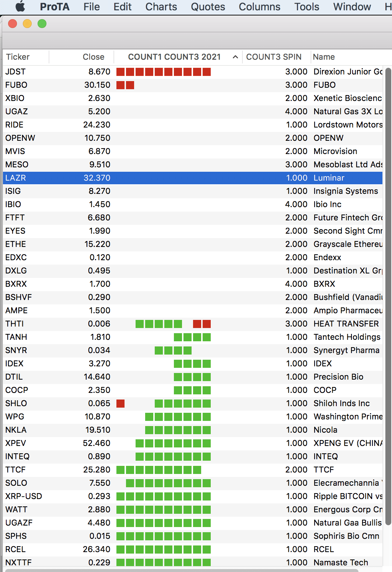The height and width of the screenshot is (572, 392).
Task: Select the DXLG ticker row
Action: (193, 271)
